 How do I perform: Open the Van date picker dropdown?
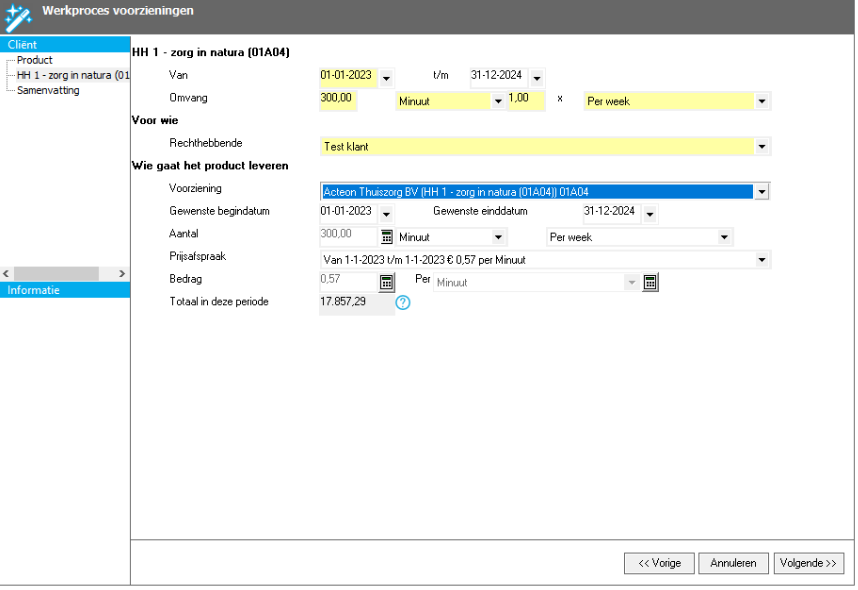[387, 78]
